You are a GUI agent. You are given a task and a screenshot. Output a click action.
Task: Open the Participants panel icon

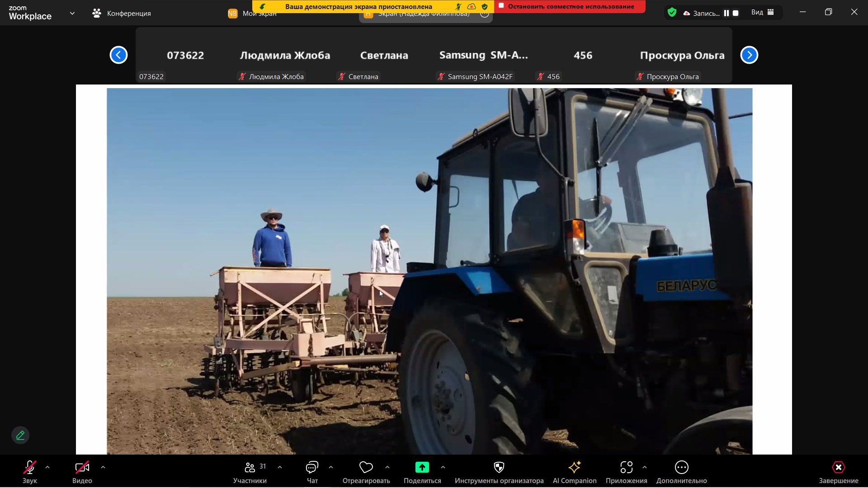[x=250, y=467]
